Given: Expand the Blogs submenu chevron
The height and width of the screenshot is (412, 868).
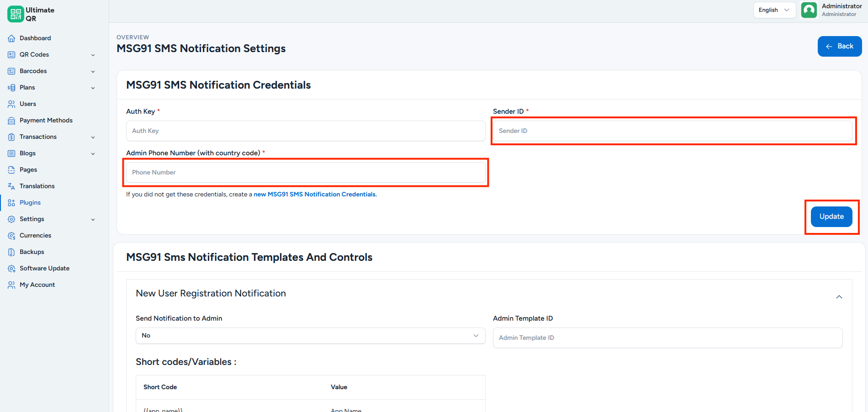Looking at the screenshot, I should (93, 154).
